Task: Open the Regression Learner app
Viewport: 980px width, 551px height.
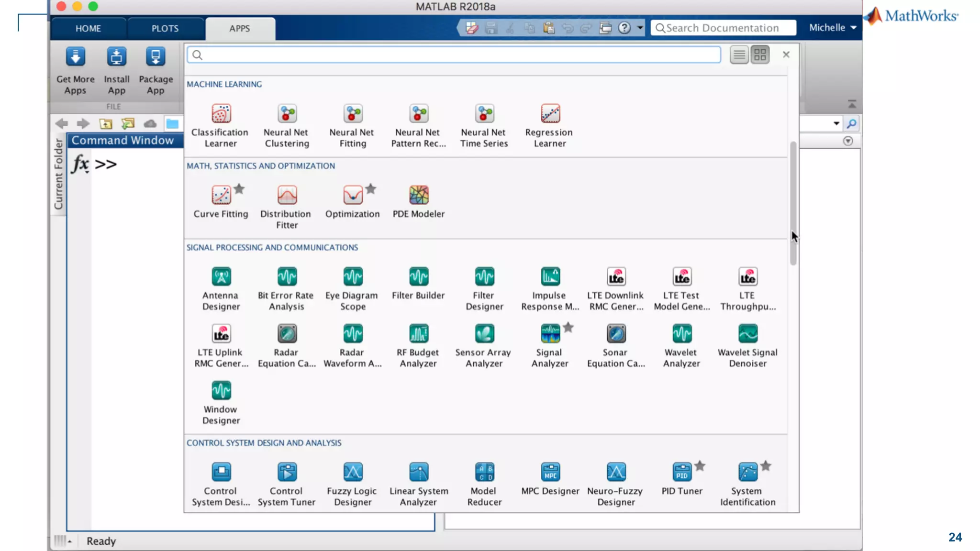Action: [549, 126]
